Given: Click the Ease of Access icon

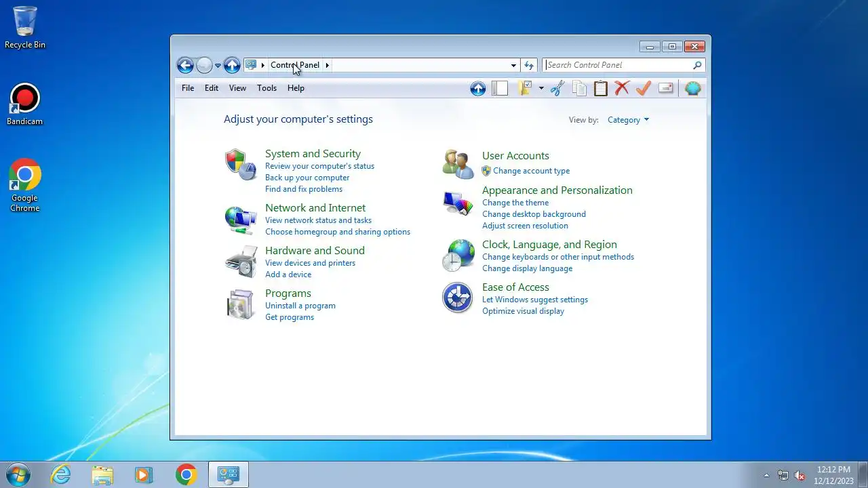Looking at the screenshot, I should tap(458, 298).
